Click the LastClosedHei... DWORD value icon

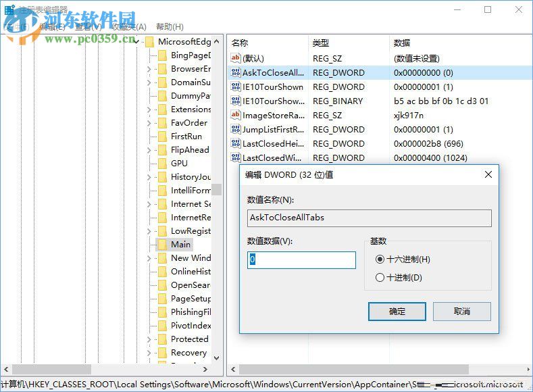tap(236, 143)
